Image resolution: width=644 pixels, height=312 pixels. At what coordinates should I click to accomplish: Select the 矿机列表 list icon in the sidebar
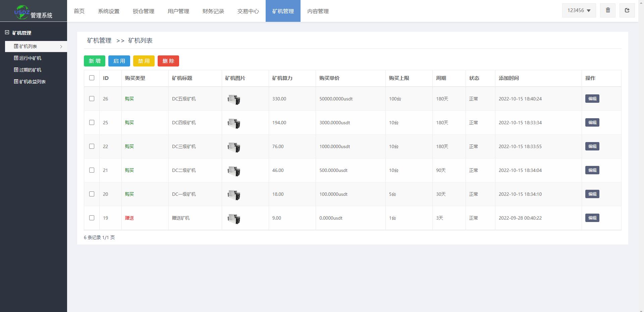(15, 46)
